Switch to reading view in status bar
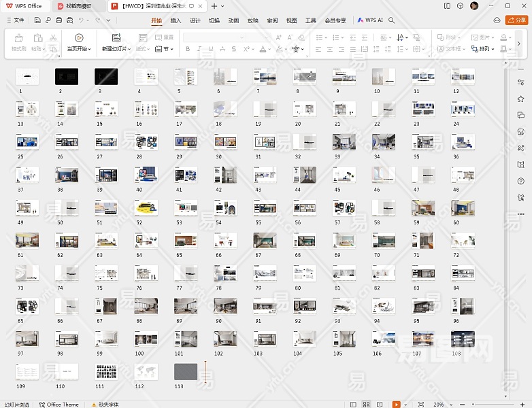 click(x=381, y=405)
